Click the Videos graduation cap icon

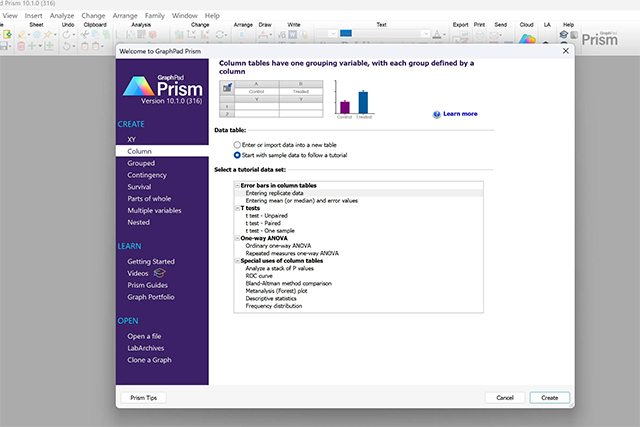pyautogui.click(x=160, y=273)
